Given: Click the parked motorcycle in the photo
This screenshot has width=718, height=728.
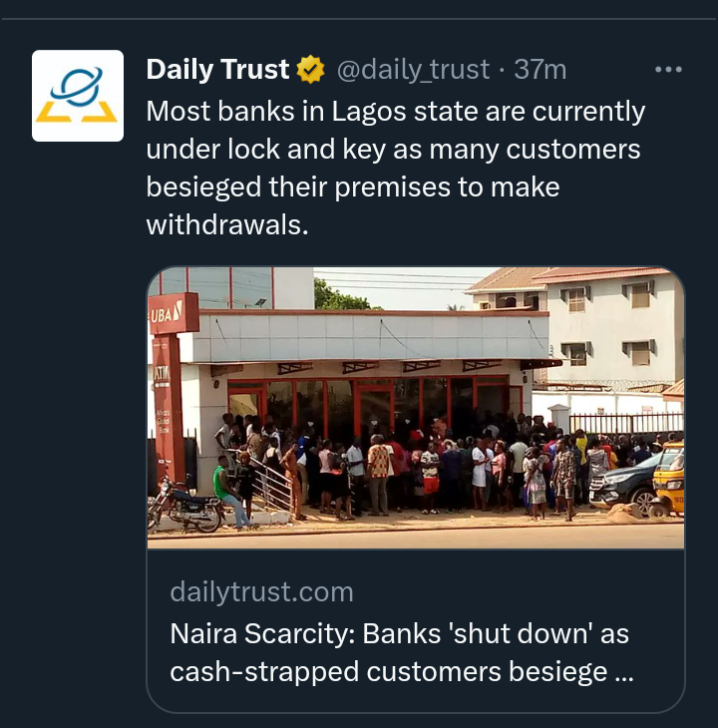Looking at the screenshot, I should [x=185, y=505].
